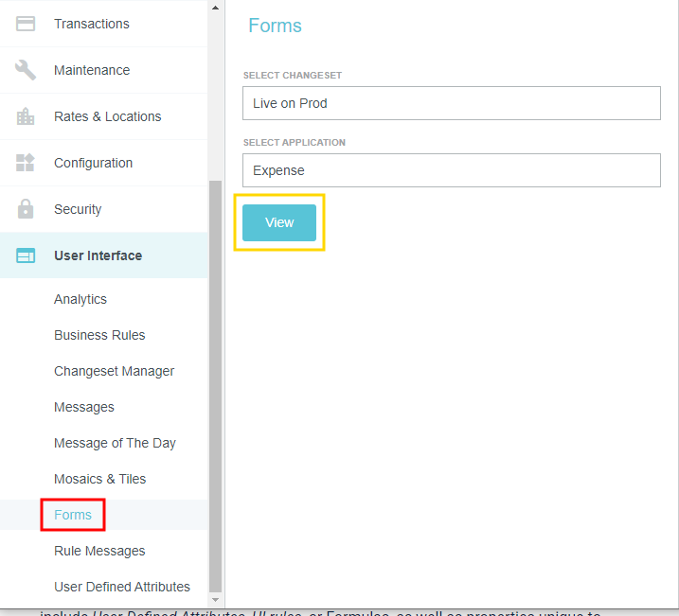This screenshot has height=616, width=679.
Task: Open Changeset Manager
Action: tap(114, 371)
